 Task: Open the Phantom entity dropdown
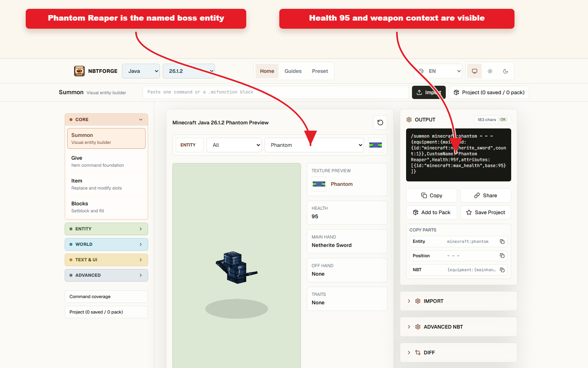(x=314, y=145)
